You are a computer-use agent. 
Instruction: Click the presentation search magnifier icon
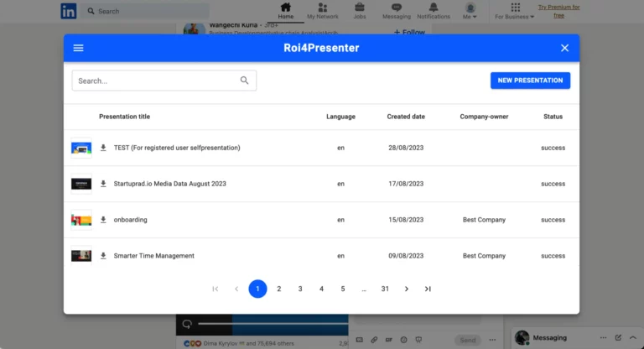pos(244,81)
